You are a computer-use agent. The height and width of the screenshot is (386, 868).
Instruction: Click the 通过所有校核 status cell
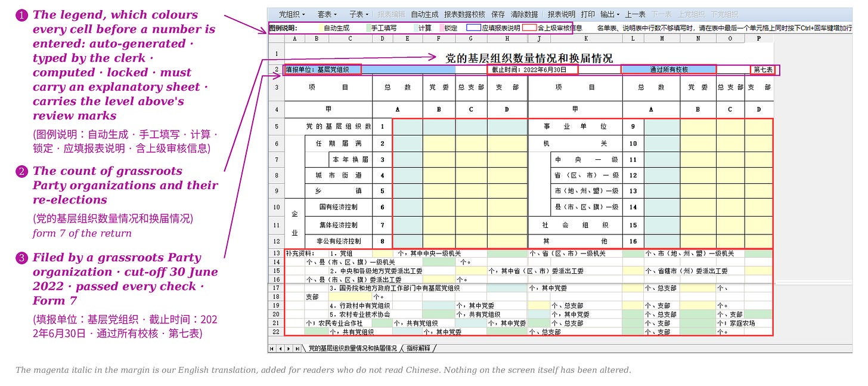point(669,69)
